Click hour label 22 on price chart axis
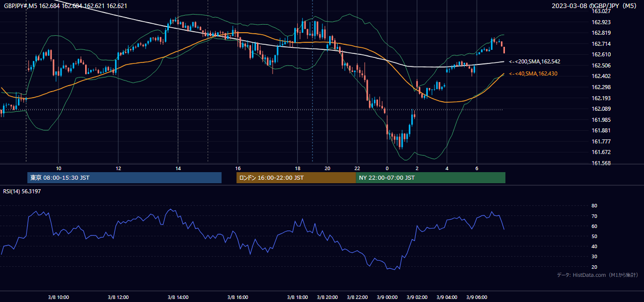 point(357,168)
